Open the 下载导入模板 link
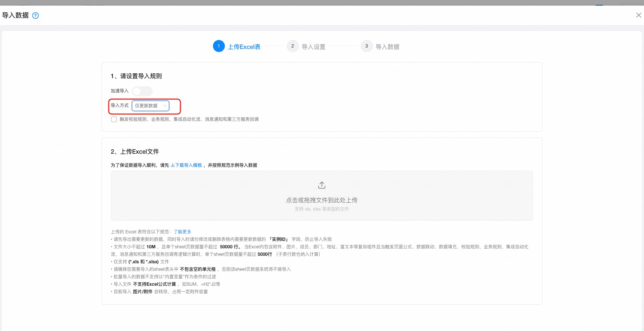This screenshot has height=331, width=644. pos(189,165)
